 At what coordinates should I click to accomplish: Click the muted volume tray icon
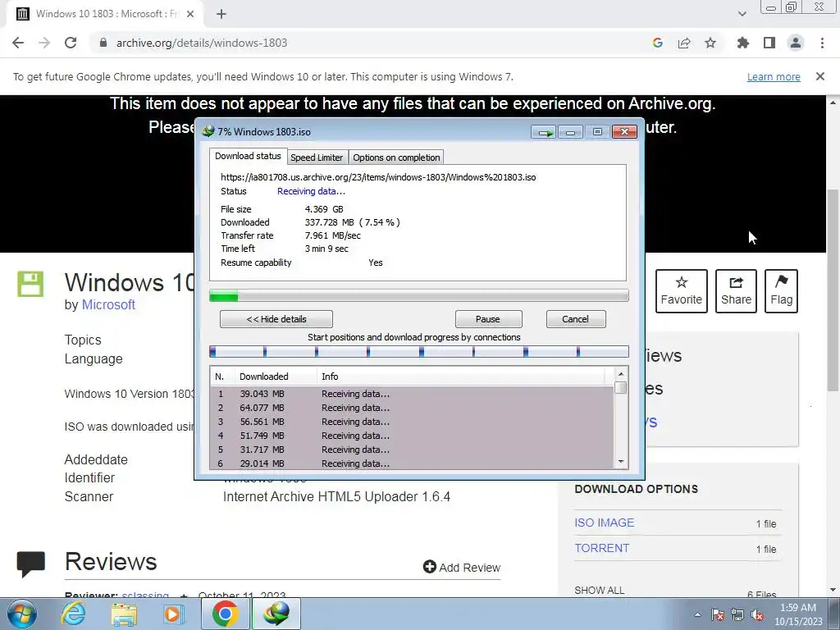(757, 614)
